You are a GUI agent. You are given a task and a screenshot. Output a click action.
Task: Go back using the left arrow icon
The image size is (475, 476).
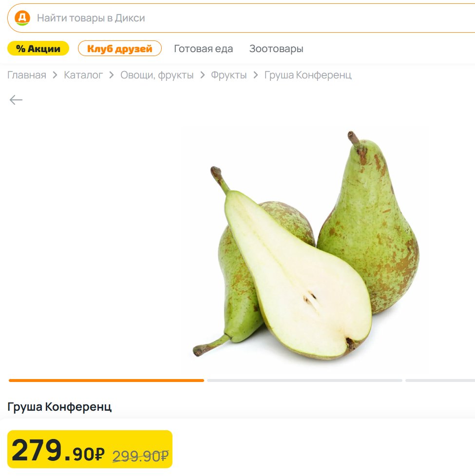click(x=16, y=100)
